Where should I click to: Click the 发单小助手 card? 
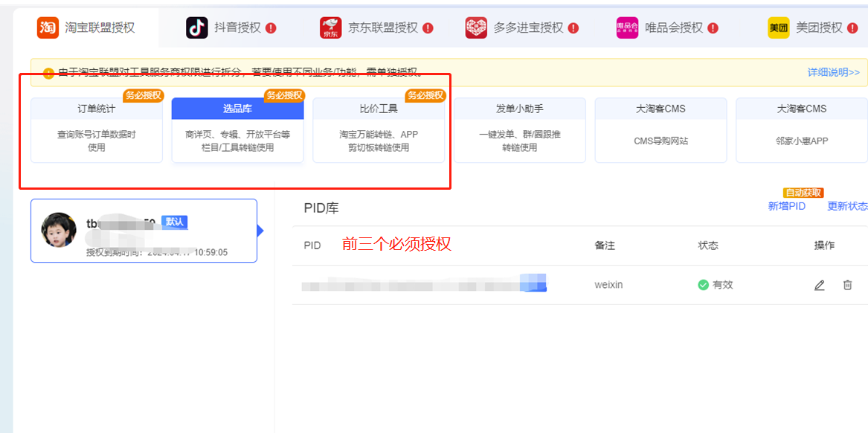[520, 130]
